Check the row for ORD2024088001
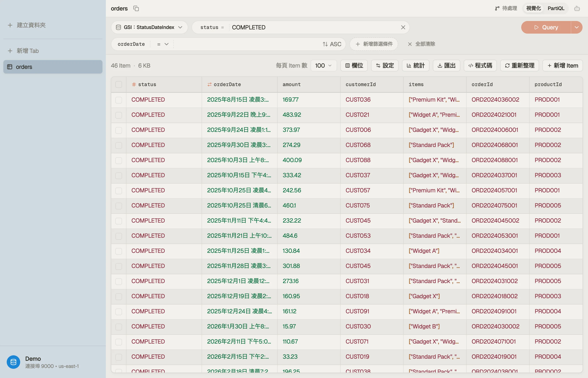 tap(118, 160)
